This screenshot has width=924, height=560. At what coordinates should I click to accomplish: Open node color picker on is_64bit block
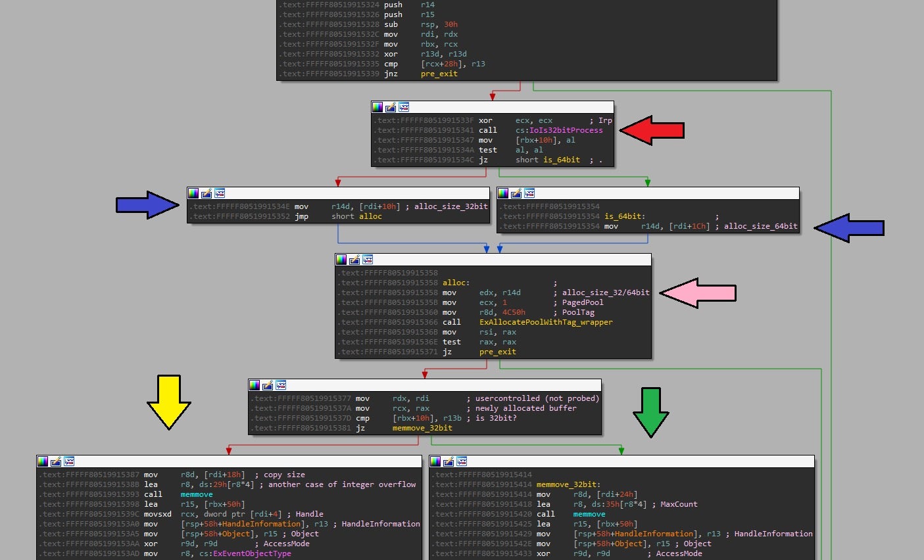503,193
